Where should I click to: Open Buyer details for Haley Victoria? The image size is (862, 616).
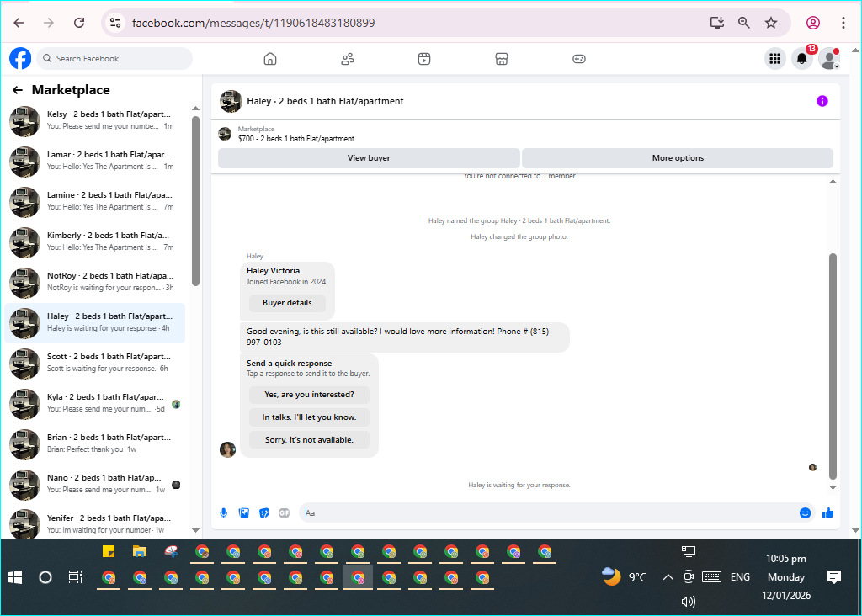(x=287, y=303)
